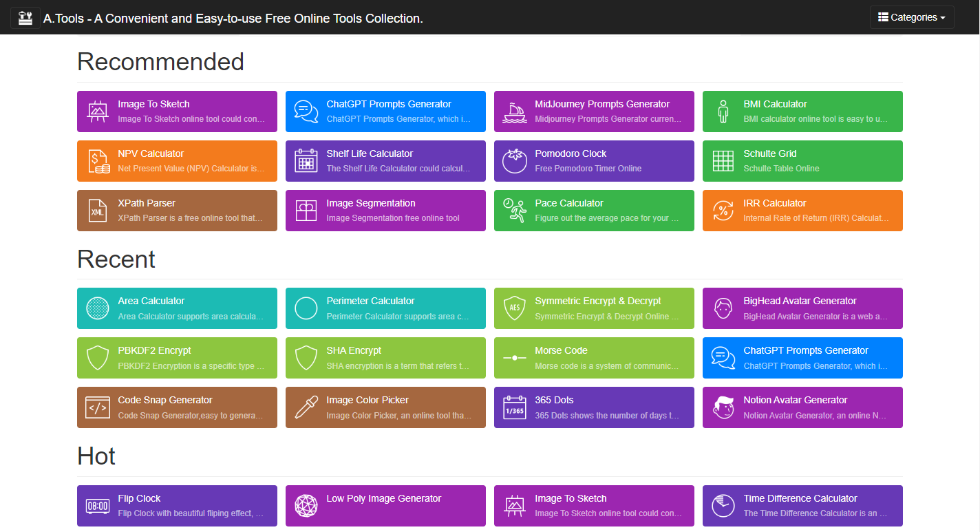Screen dimensions: 980x532
Task: Open the Categories dropdown menu
Action: 912,18
